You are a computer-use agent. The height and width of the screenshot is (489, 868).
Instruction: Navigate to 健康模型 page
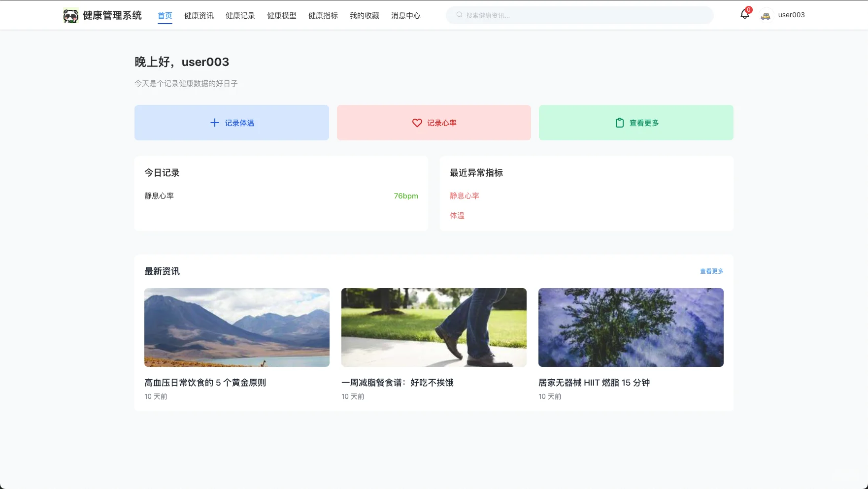click(281, 15)
